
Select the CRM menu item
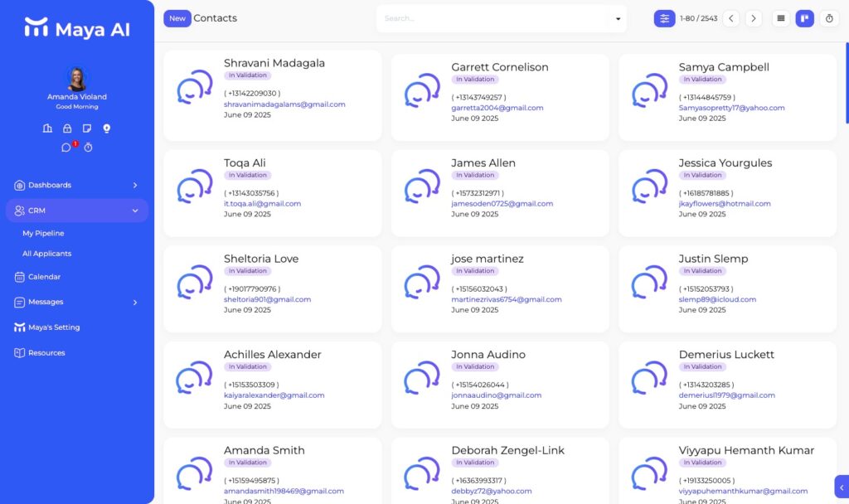pos(77,211)
